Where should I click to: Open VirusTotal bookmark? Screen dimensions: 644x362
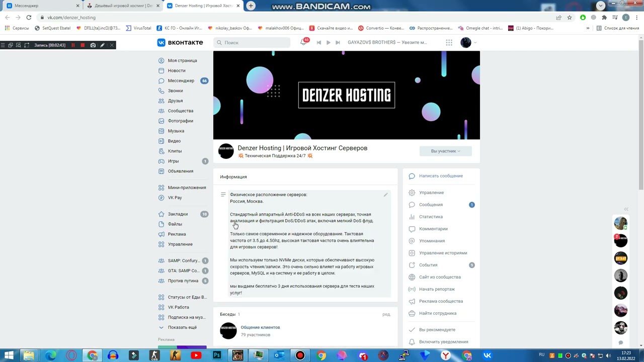[x=138, y=28]
